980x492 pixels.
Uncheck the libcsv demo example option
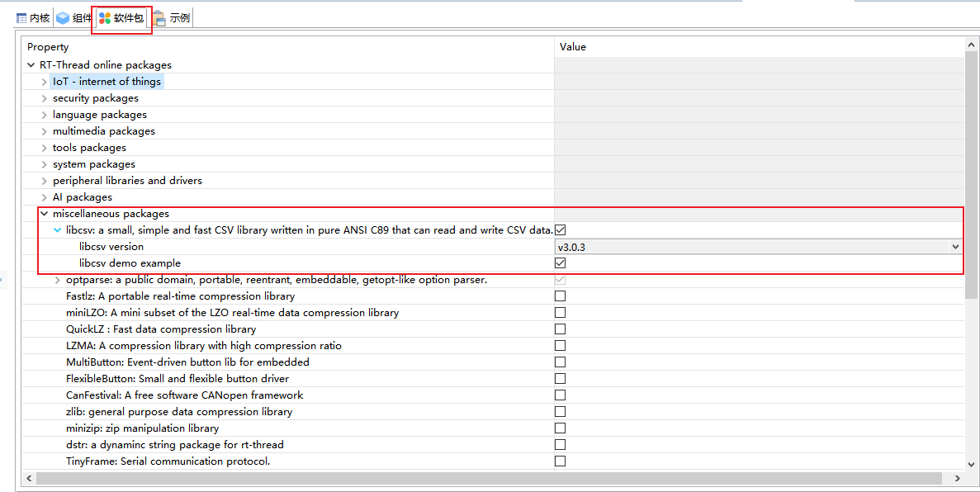560,263
